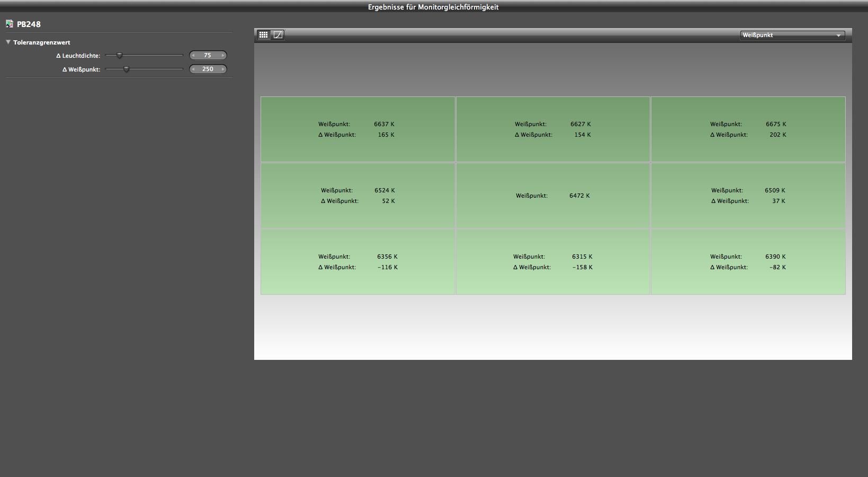Switch to the grid view icon
The image size is (868, 477).
(263, 35)
